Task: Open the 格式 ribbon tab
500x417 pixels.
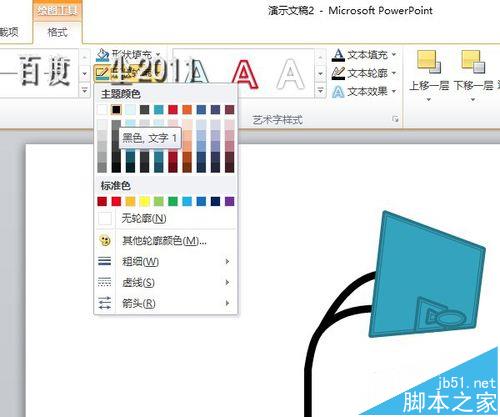Action: (57, 32)
